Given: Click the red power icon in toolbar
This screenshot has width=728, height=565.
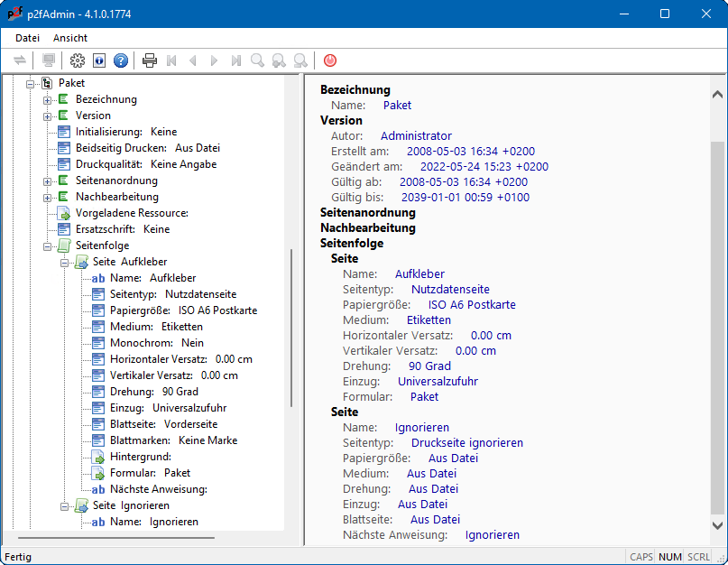Looking at the screenshot, I should coord(330,60).
